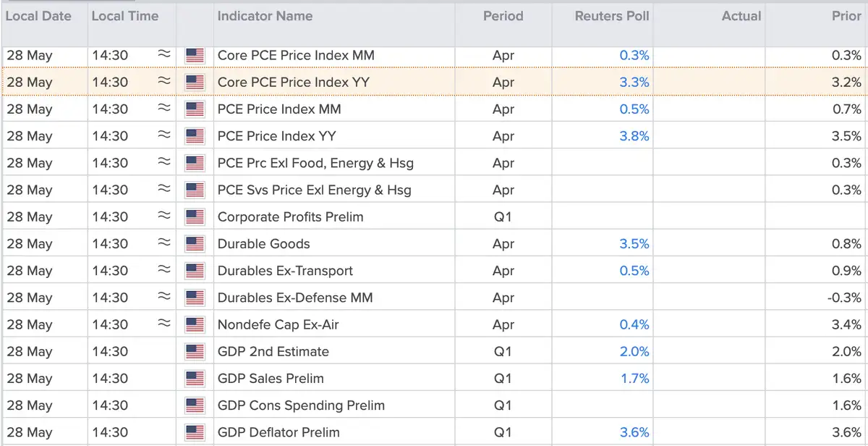Click the Reuters Poll column header

pos(612,15)
